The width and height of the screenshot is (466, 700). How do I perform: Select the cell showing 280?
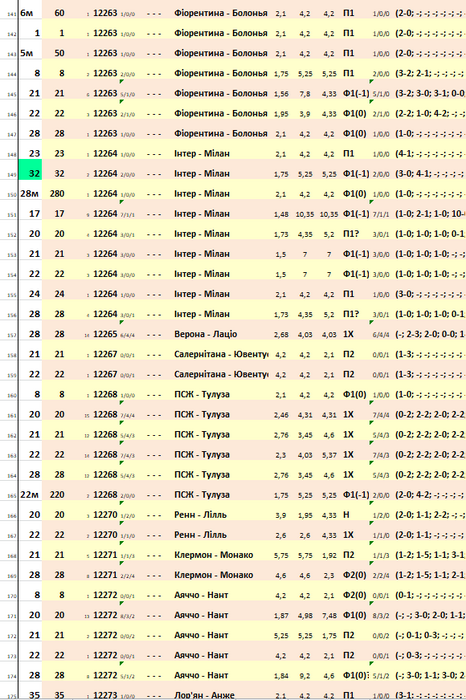point(57,193)
